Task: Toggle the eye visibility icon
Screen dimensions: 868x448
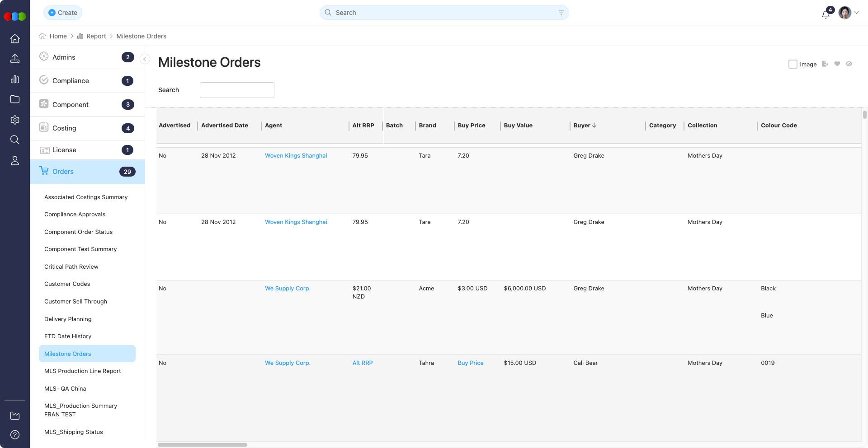Action: 849,64
